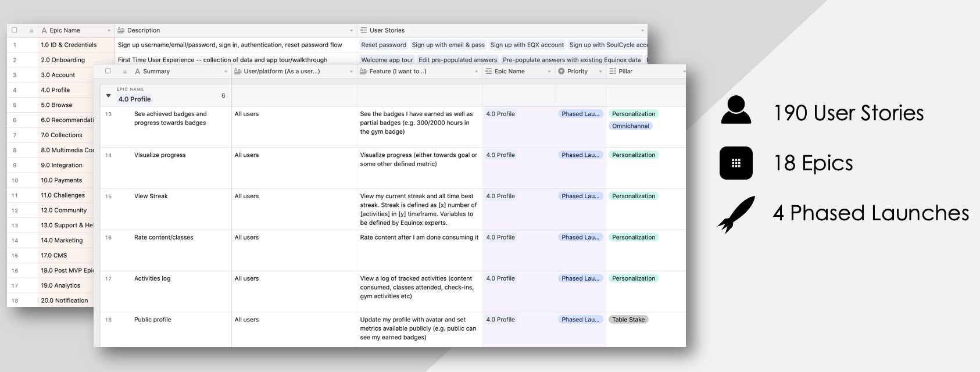
Task: Click the field icon beside User/platform header
Action: coord(238,71)
